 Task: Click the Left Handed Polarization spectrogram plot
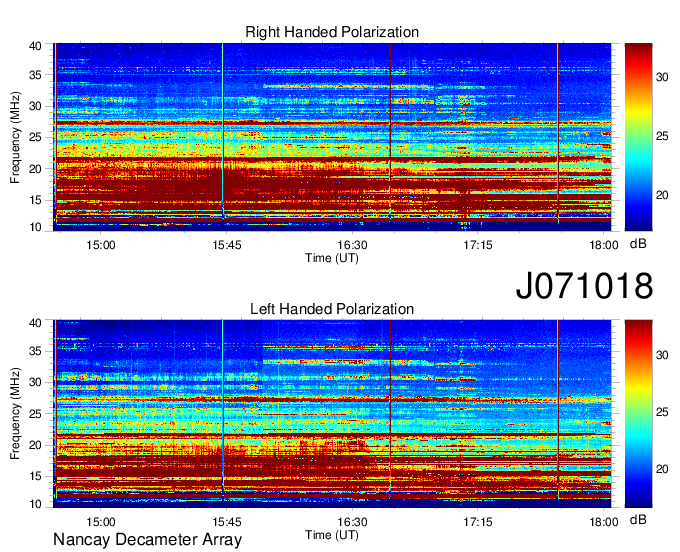[x=332, y=414]
